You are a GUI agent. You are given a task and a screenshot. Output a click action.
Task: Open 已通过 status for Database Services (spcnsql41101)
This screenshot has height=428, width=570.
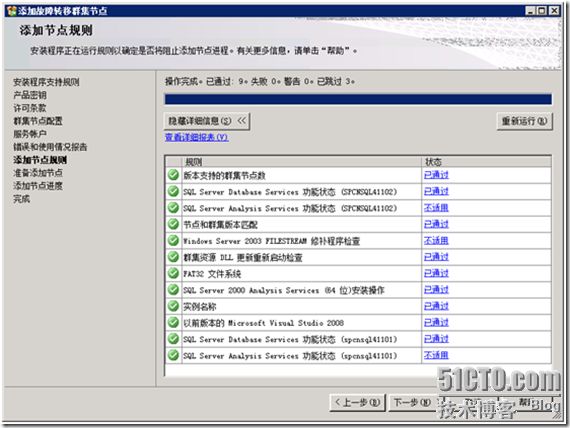(436, 339)
